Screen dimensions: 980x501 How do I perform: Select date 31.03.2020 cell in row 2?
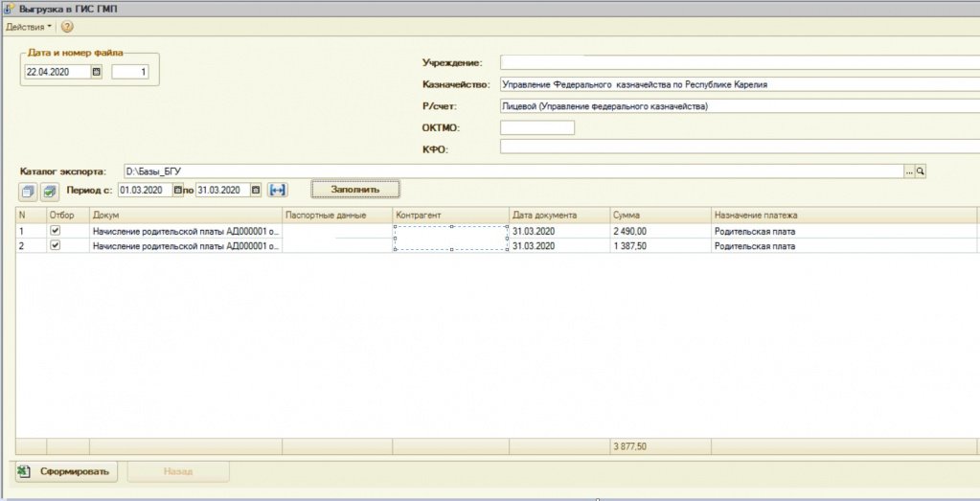(559, 246)
